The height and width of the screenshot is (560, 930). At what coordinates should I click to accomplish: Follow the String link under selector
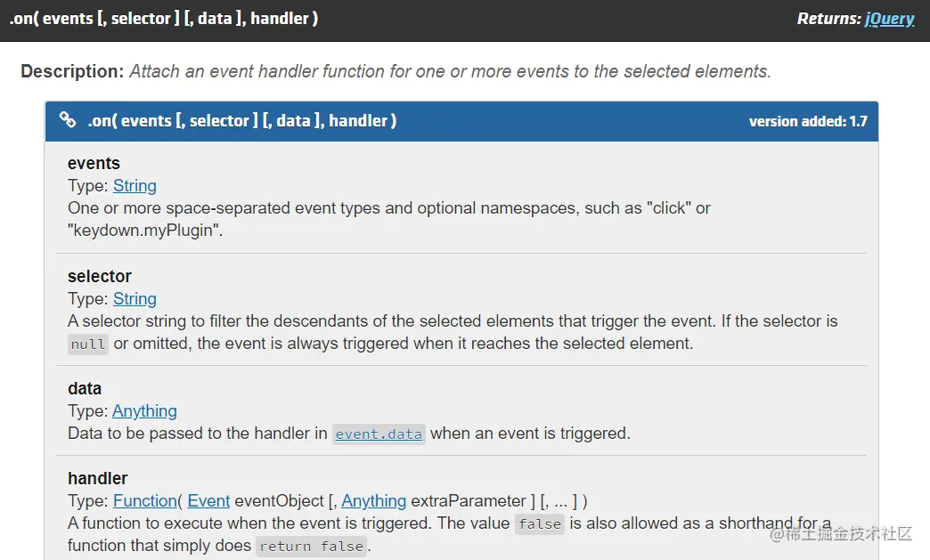click(135, 298)
